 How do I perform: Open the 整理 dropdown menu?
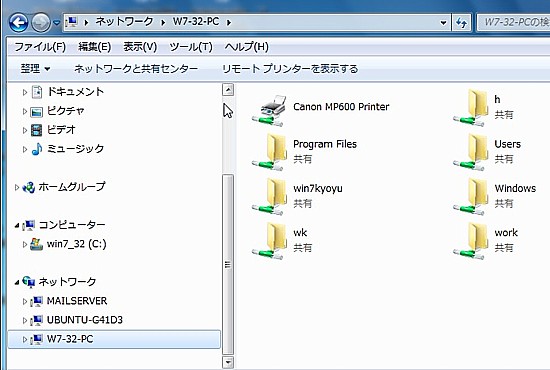coord(35,68)
